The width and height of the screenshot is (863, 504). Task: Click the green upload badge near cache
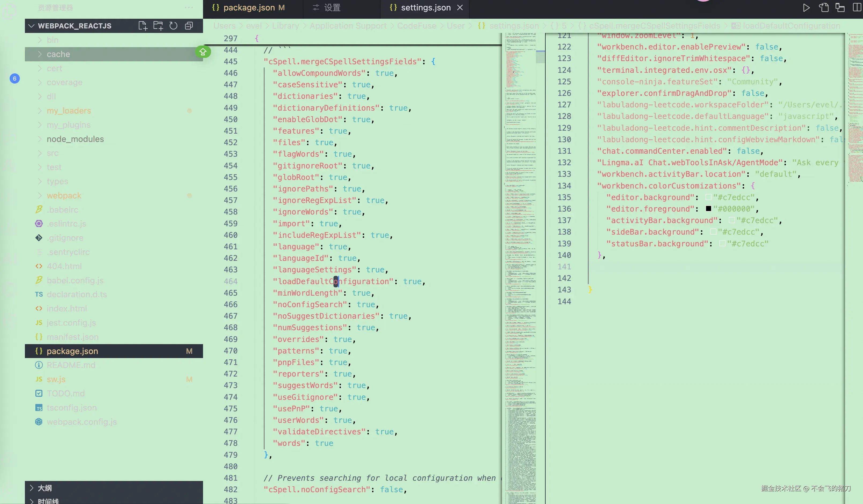click(203, 52)
